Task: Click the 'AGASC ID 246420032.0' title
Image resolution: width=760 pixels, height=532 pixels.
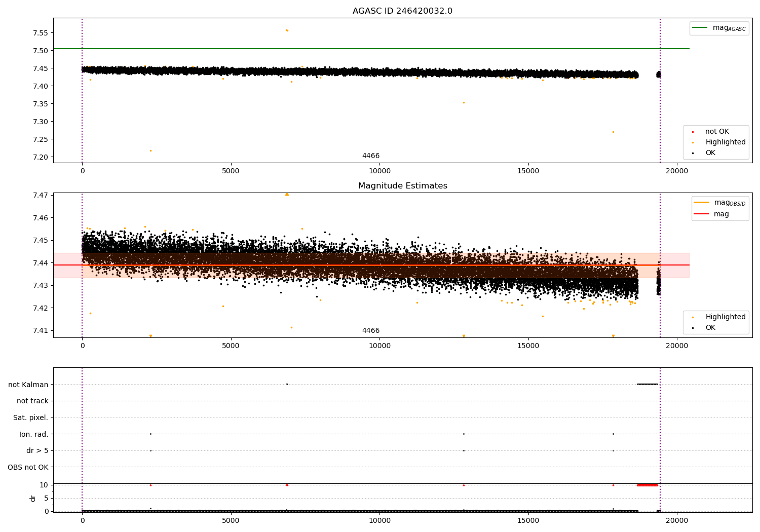Action: (x=402, y=11)
